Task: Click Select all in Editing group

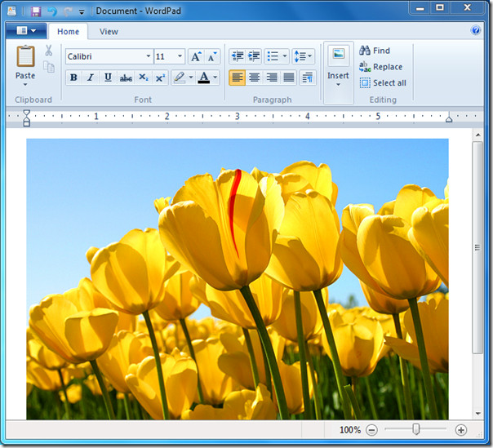Action: coord(383,82)
